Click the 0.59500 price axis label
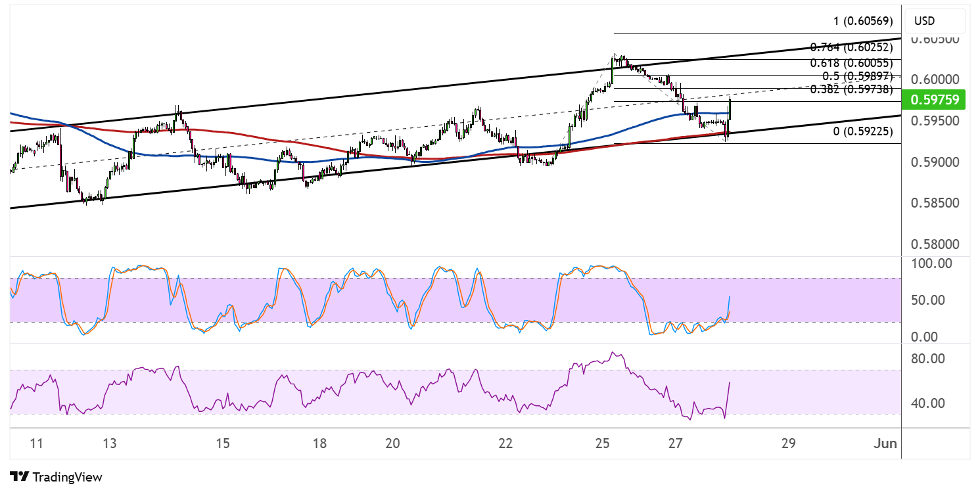This screenshot has width=980, height=494. tap(935, 121)
